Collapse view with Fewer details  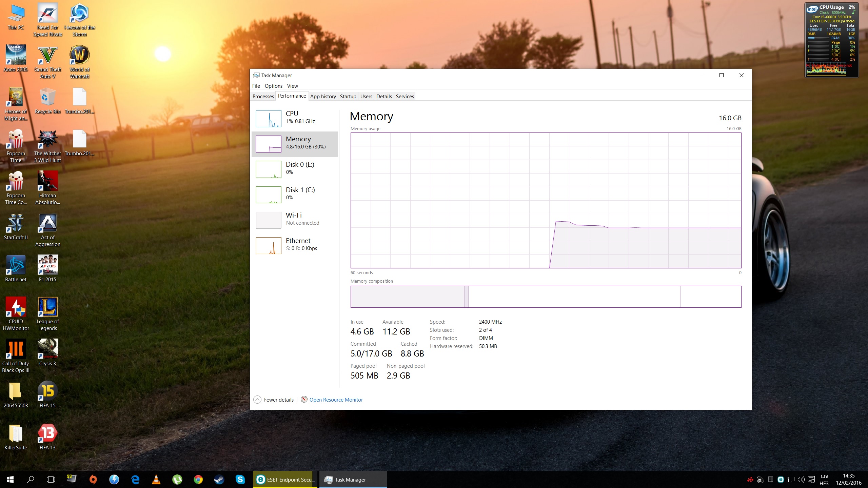(x=274, y=400)
